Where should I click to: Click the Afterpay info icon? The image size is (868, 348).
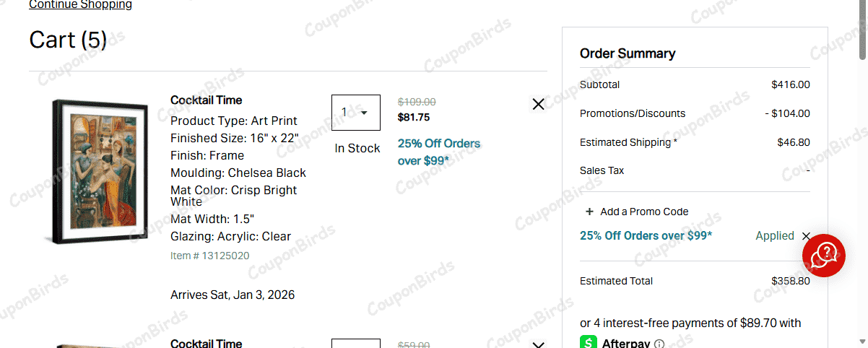pos(659,344)
